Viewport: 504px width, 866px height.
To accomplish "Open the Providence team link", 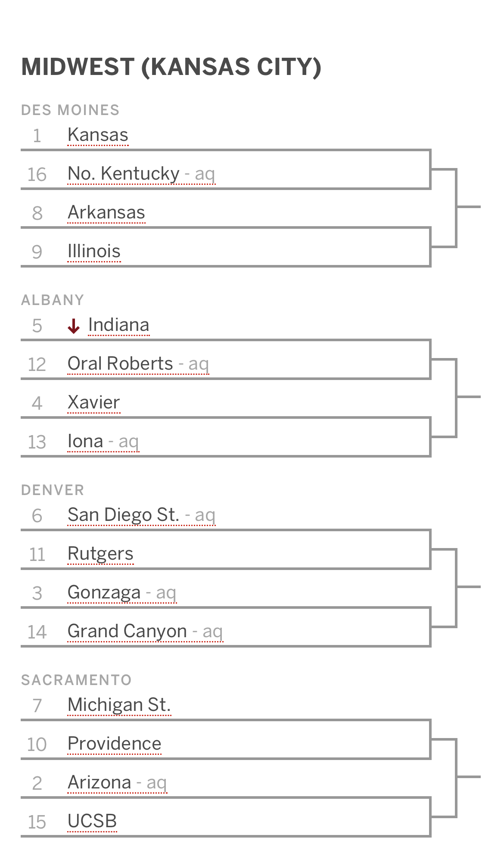I will pyautogui.click(x=115, y=744).
